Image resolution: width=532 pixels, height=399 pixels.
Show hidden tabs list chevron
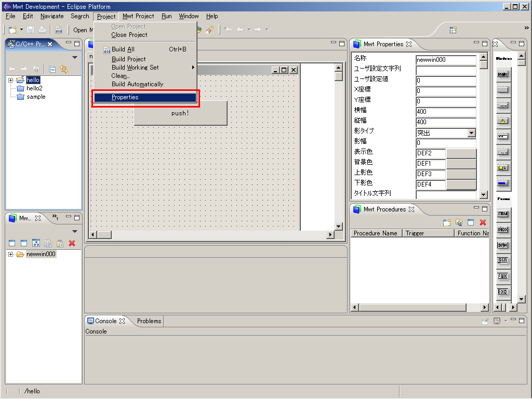pyautogui.click(x=55, y=217)
